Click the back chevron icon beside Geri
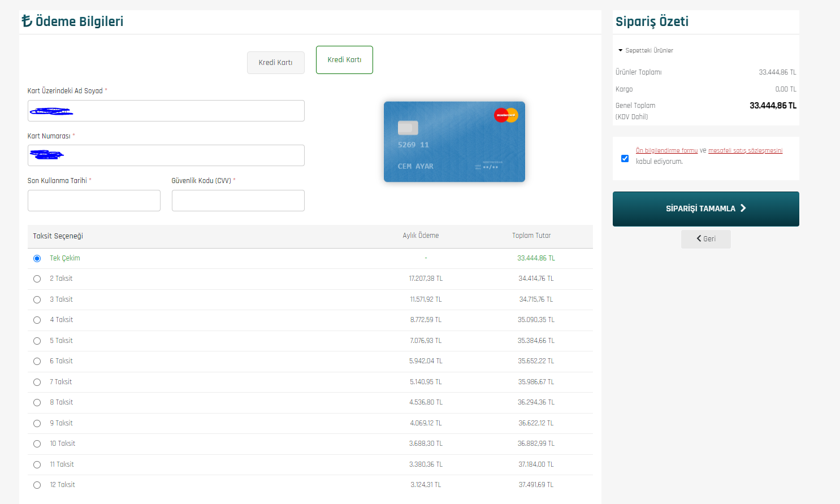Image resolution: width=840 pixels, height=504 pixels. tap(699, 239)
